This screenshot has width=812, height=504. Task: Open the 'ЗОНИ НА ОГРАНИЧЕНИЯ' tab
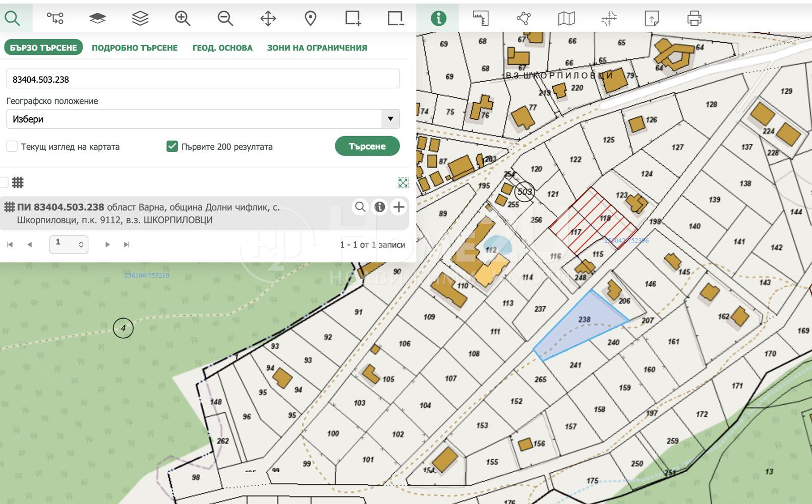pyautogui.click(x=317, y=48)
